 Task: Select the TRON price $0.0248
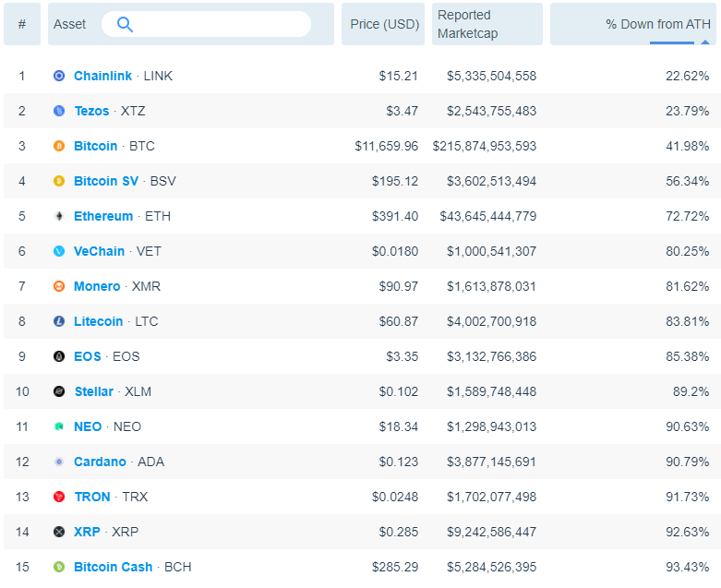point(395,497)
